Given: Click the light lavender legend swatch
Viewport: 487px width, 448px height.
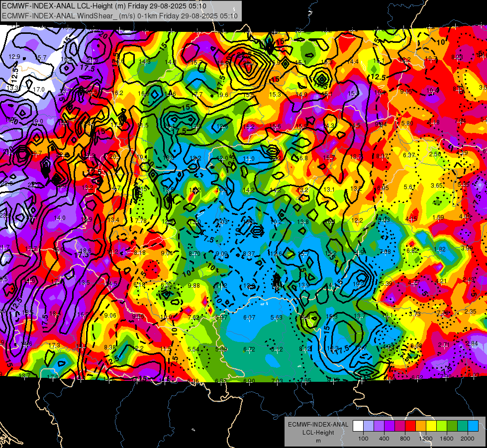Looking at the screenshot, I should coord(368,426).
